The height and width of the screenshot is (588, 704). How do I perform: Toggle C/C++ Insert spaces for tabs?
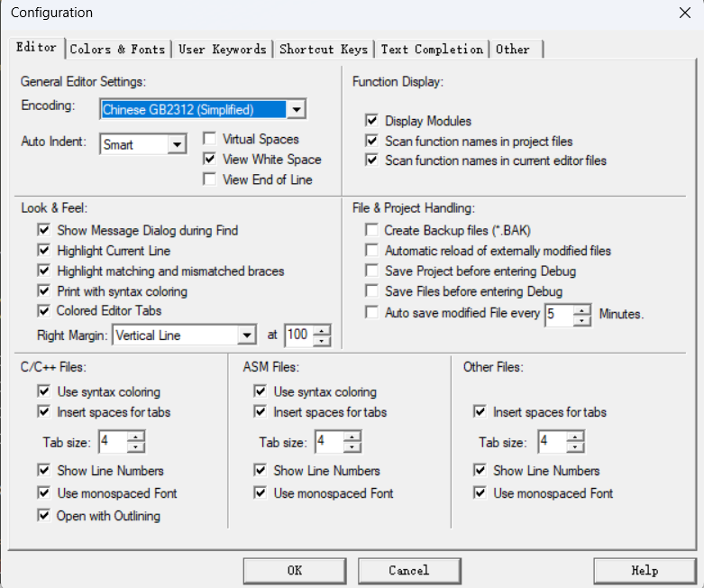click(44, 411)
